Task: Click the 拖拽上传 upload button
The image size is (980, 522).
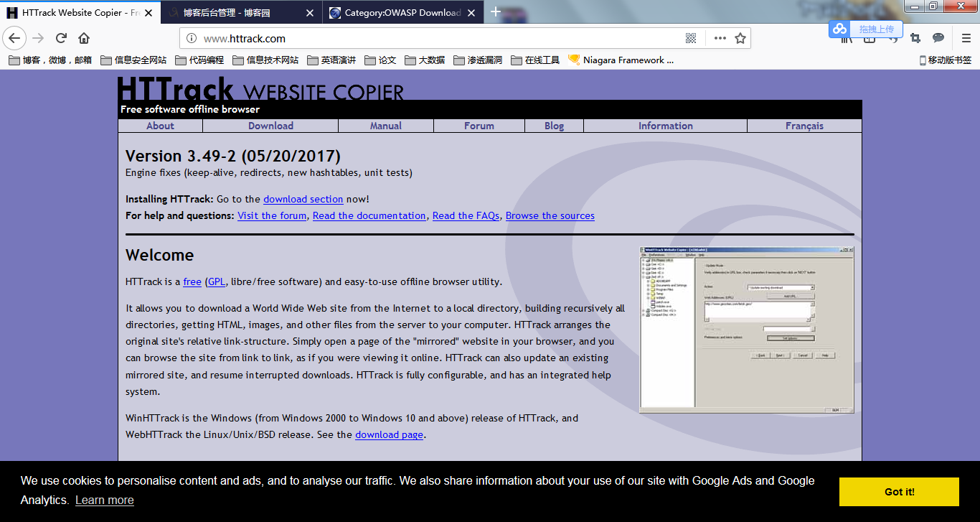Action: pyautogui.click(x=876, y=29)
